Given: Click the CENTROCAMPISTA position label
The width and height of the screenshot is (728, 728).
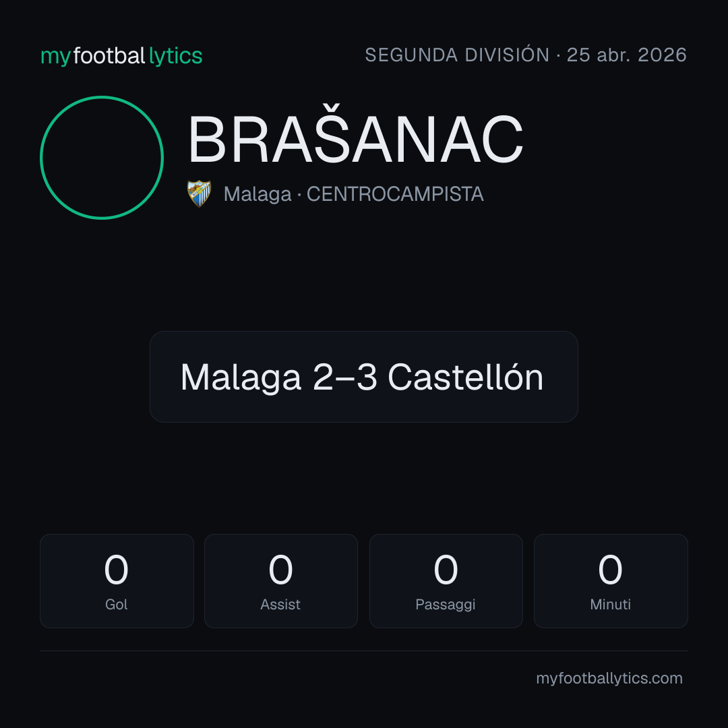Looking at the screenshot, I should [395, 194].
